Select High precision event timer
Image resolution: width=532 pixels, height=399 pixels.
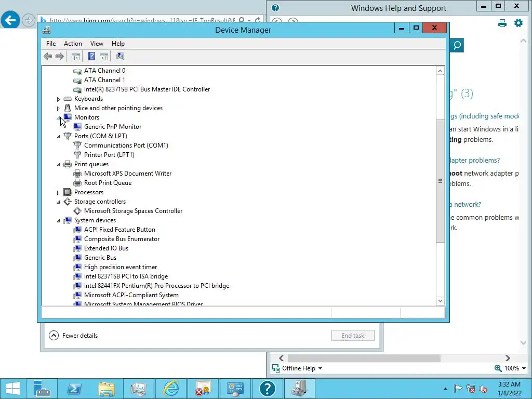121,267
